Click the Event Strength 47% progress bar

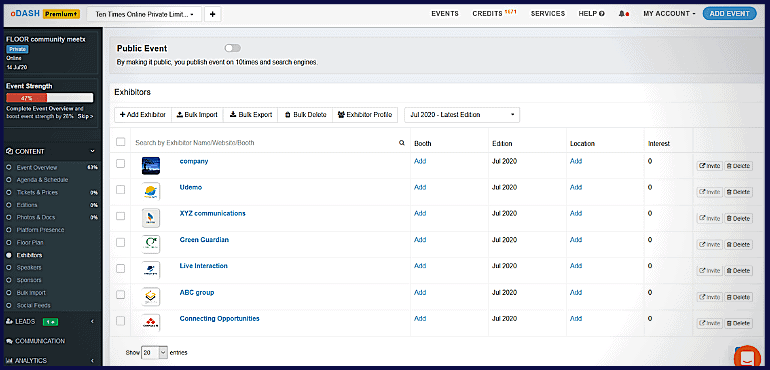click(x=50, y=98)
